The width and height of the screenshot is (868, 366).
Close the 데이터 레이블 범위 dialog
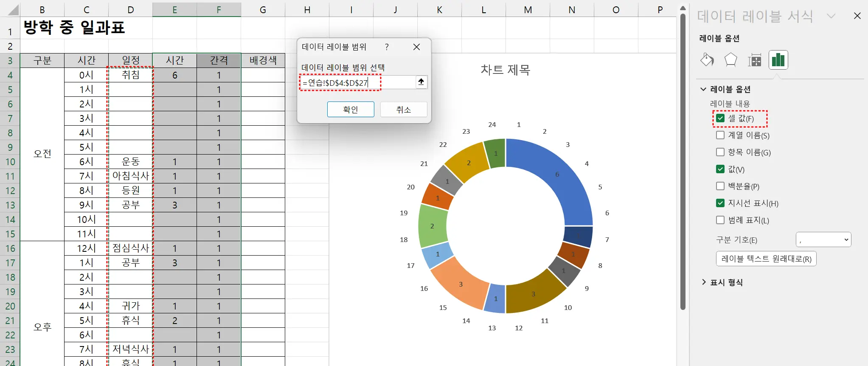click(417, 47)
